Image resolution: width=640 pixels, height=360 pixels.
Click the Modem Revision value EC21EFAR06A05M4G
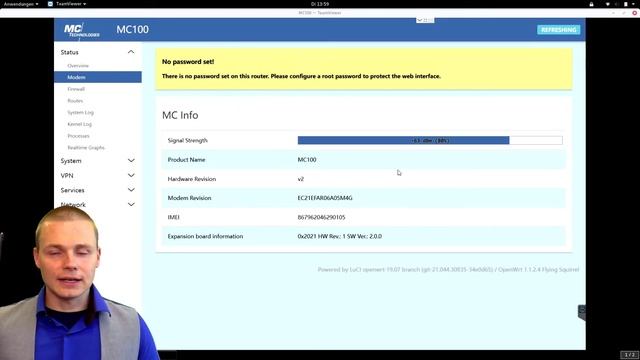325,198
